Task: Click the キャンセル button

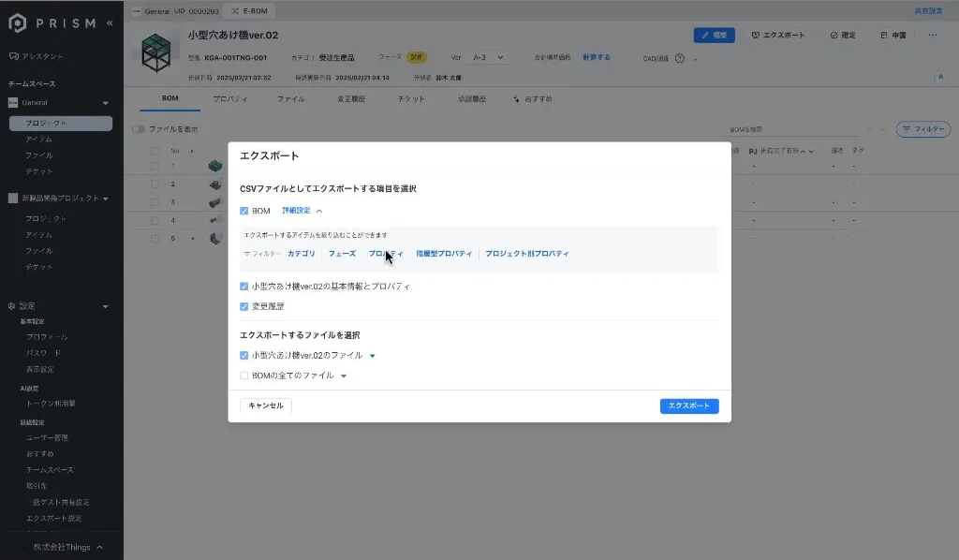Action: click(265, 405)
